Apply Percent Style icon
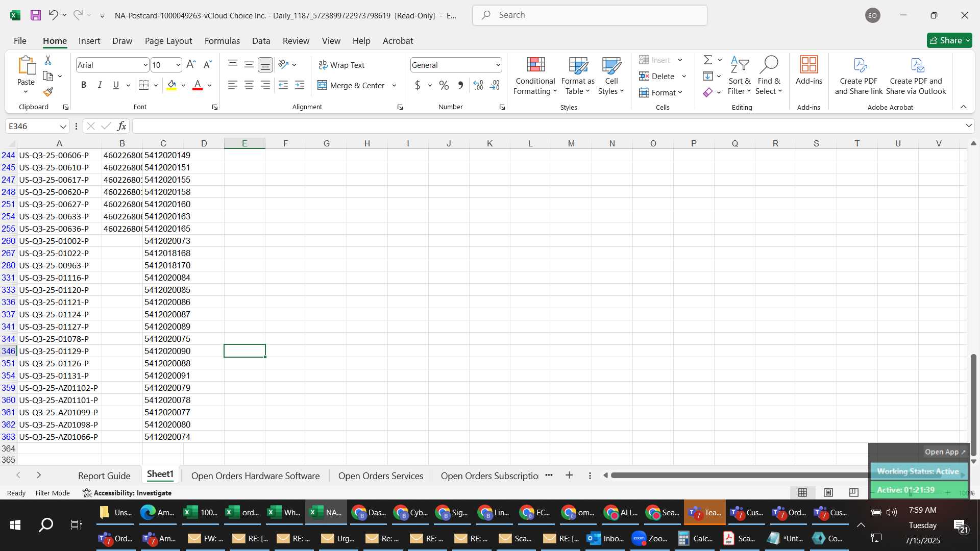Screen dimensions: 980x551 [444, 85]
